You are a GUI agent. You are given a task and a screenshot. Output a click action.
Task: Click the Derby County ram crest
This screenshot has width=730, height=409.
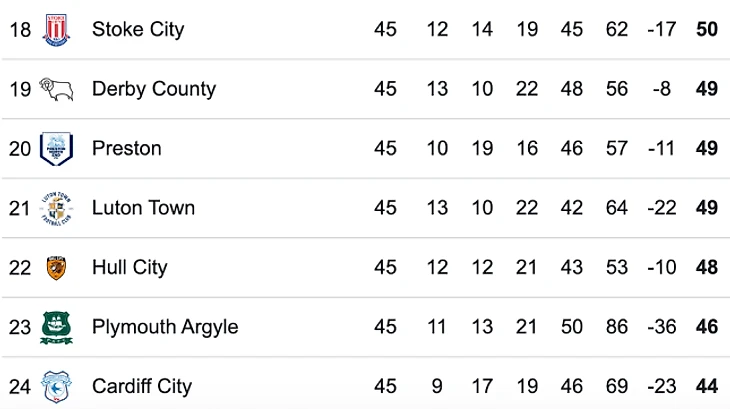pyautogui.click(x=56, y=89)
